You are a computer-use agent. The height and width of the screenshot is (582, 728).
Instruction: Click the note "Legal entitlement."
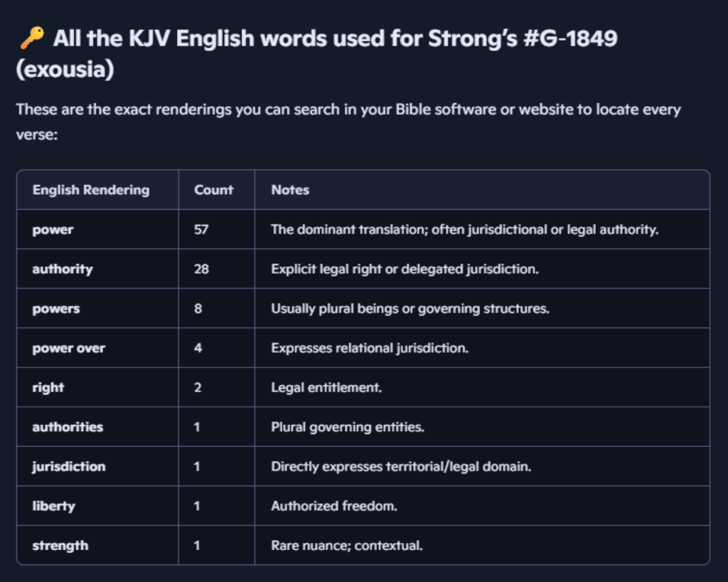(x=326, y=387)
